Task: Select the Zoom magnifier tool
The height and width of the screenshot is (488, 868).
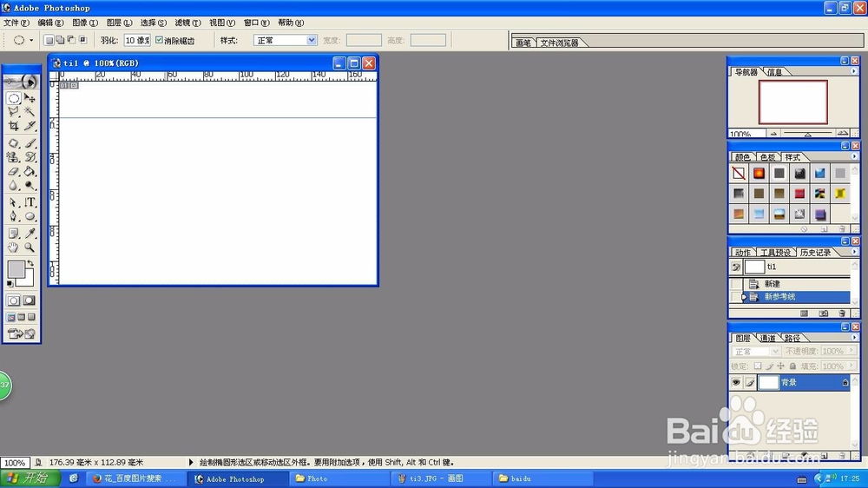Action: coord(30,247)
